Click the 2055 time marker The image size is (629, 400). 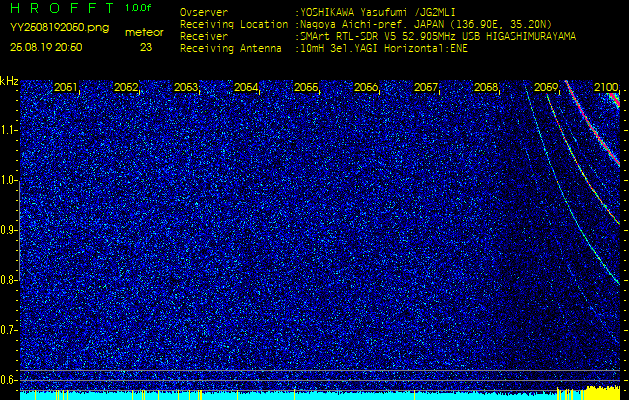(306, 87)
